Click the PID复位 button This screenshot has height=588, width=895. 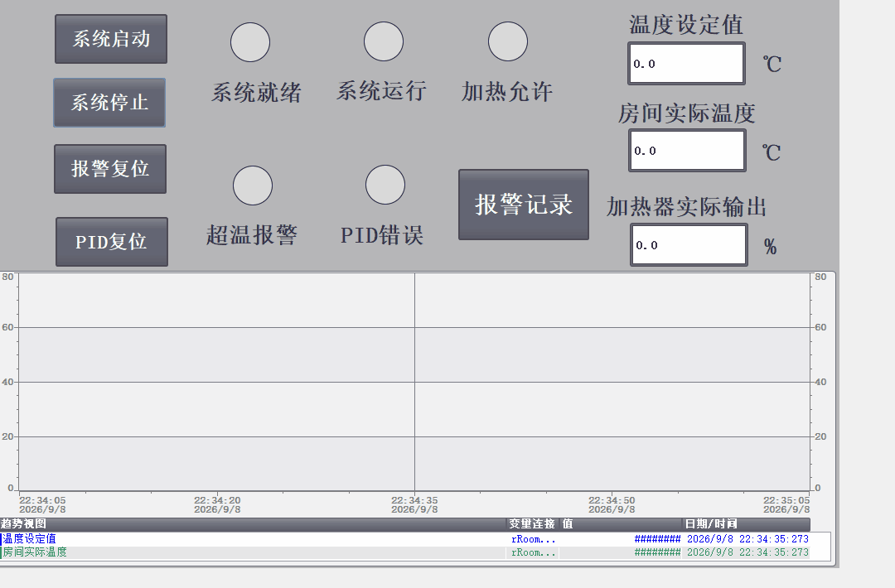(x=112, y=242)
